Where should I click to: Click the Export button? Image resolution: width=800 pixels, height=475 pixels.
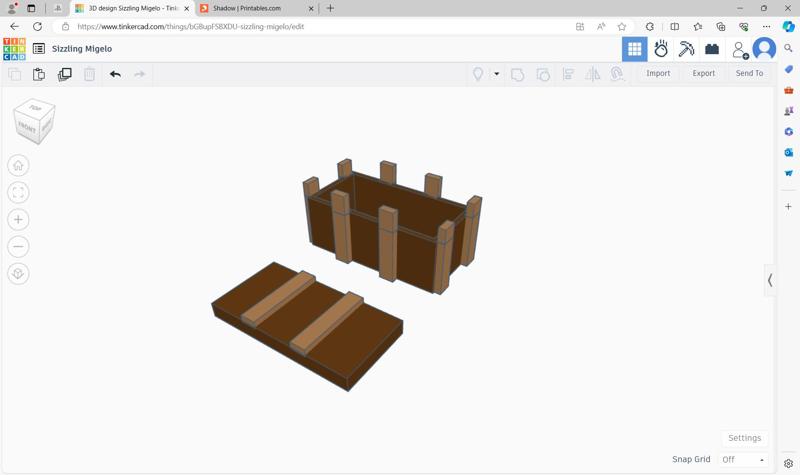click(703, 74)
